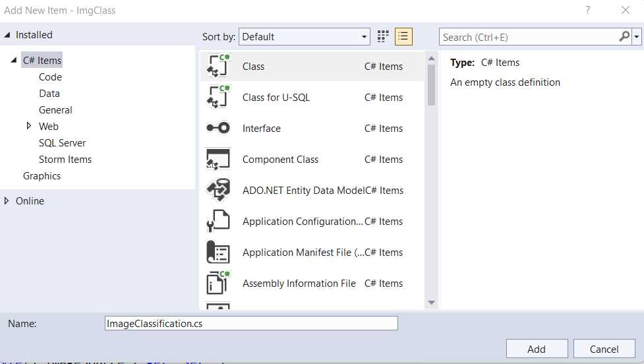Select the ADO.NET Entity Data Model icon

point(218,190)
